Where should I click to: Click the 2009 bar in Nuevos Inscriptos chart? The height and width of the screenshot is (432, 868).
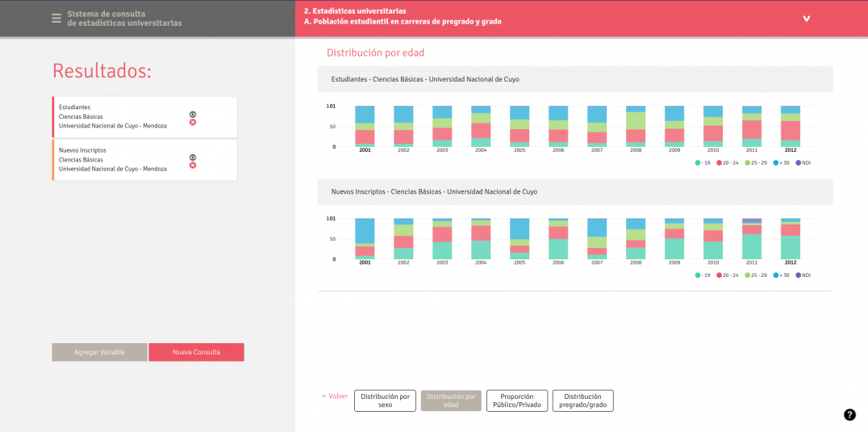(674, 239)
